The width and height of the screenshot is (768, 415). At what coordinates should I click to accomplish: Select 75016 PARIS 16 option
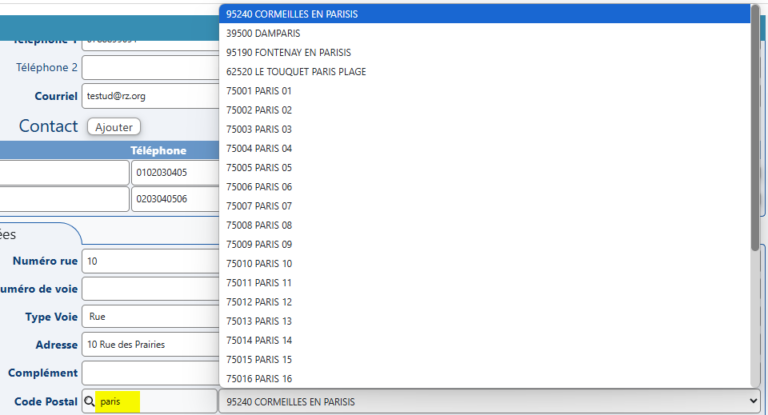[259, 378]
